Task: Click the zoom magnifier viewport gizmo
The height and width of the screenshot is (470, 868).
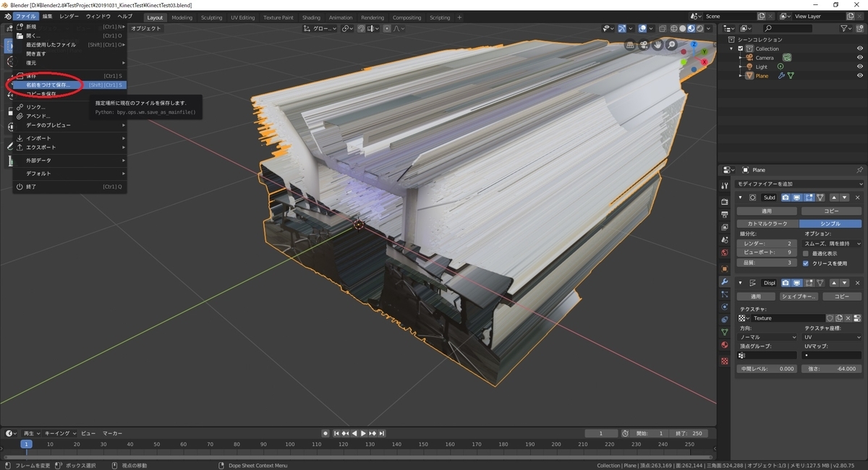Action: coord(672,45)
